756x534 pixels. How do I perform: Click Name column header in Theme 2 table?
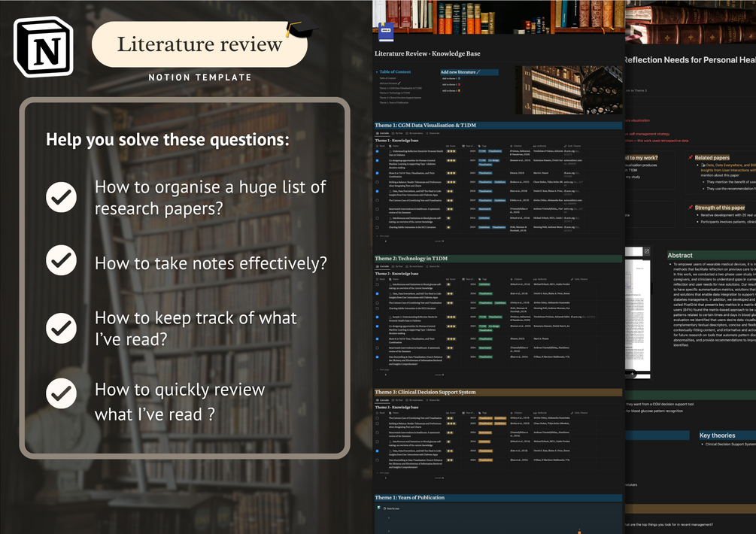(x=394, y=279)
